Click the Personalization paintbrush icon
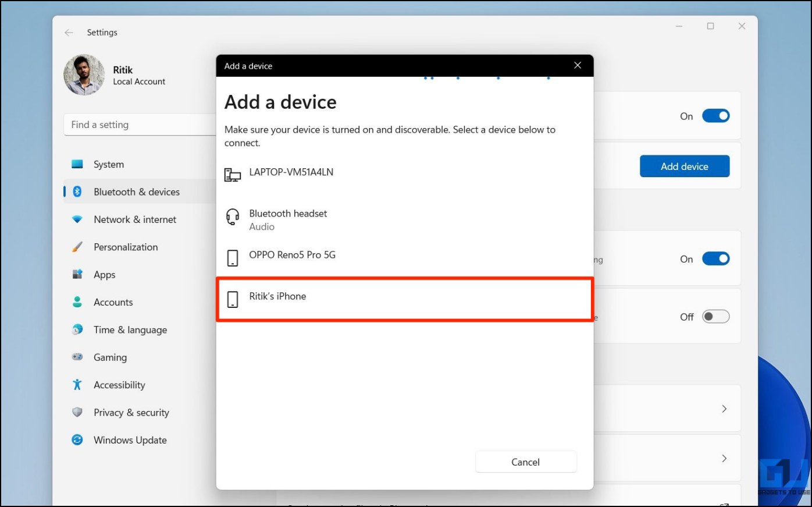Viewport: 812px width, 507px height. click(x=77, y=247)
